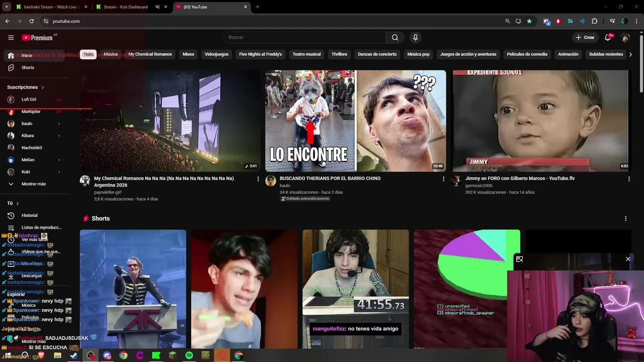
Task: Open the YouTube hamburger guide menu
Action: point(11,37)
